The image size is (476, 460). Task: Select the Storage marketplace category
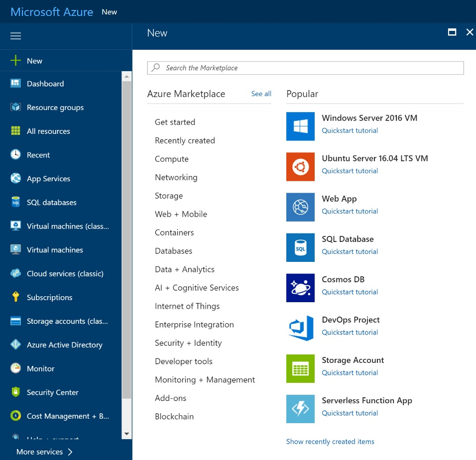tap(169, 196)
